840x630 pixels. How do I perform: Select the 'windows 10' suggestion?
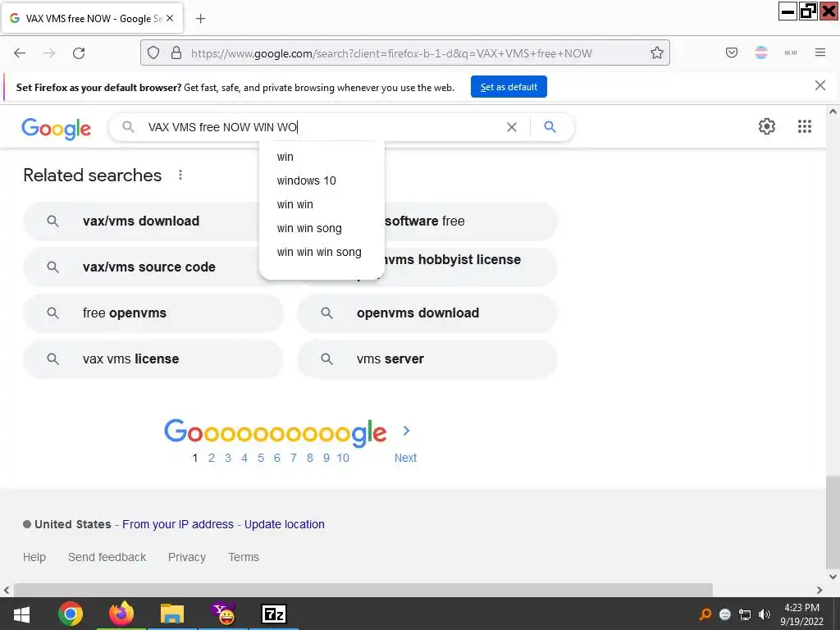322,180
